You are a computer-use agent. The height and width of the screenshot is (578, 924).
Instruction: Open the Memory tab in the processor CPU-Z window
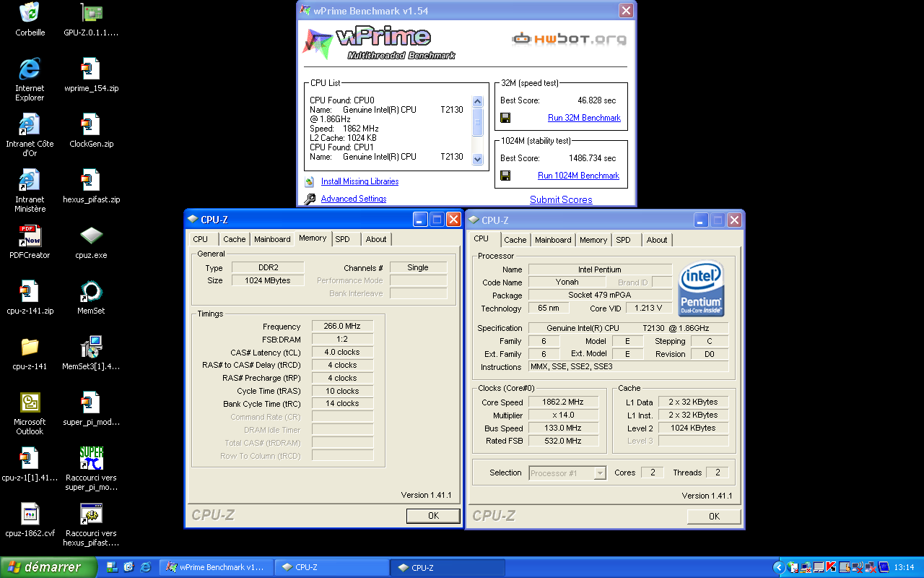tap(593, 240)
